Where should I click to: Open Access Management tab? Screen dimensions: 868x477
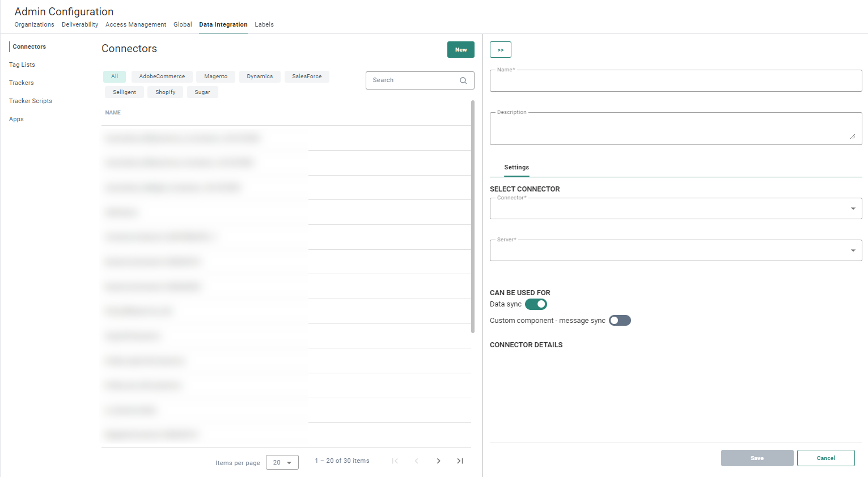pyautogui.click(x=136, y=24)
